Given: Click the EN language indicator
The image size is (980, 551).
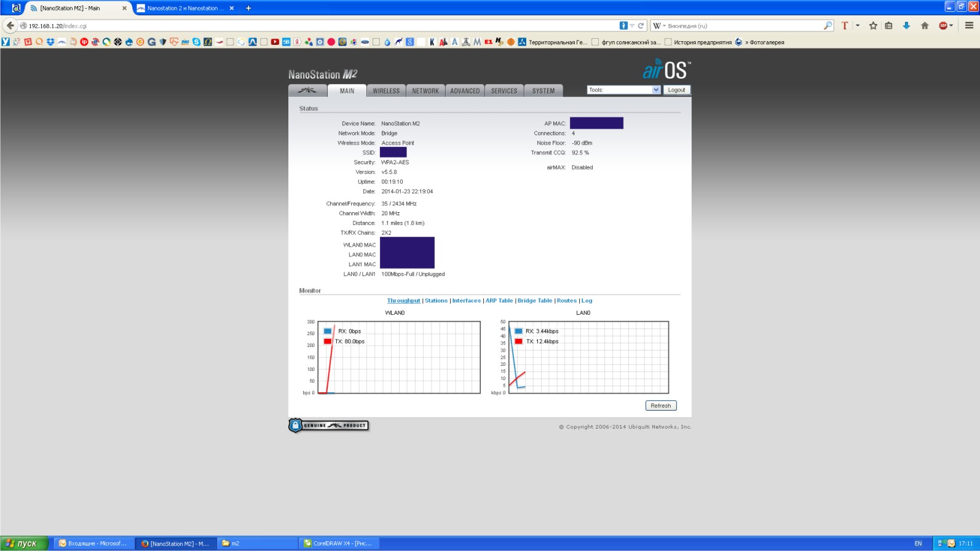Looking at the screenshot, I should coord(918,544).
